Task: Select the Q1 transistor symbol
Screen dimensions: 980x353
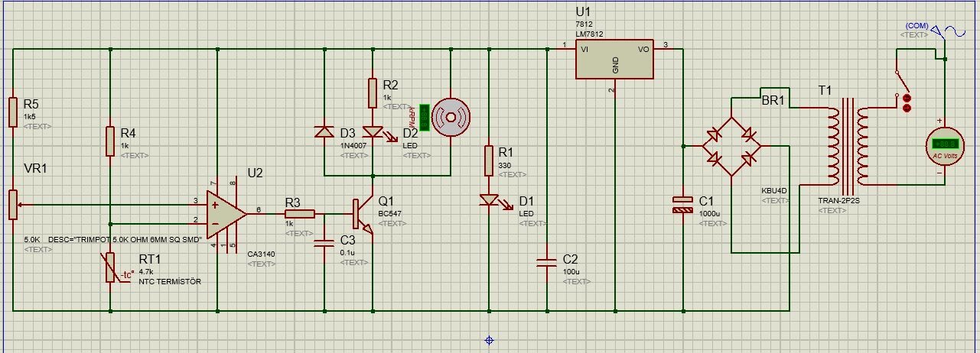Action: tap(365, 216)
